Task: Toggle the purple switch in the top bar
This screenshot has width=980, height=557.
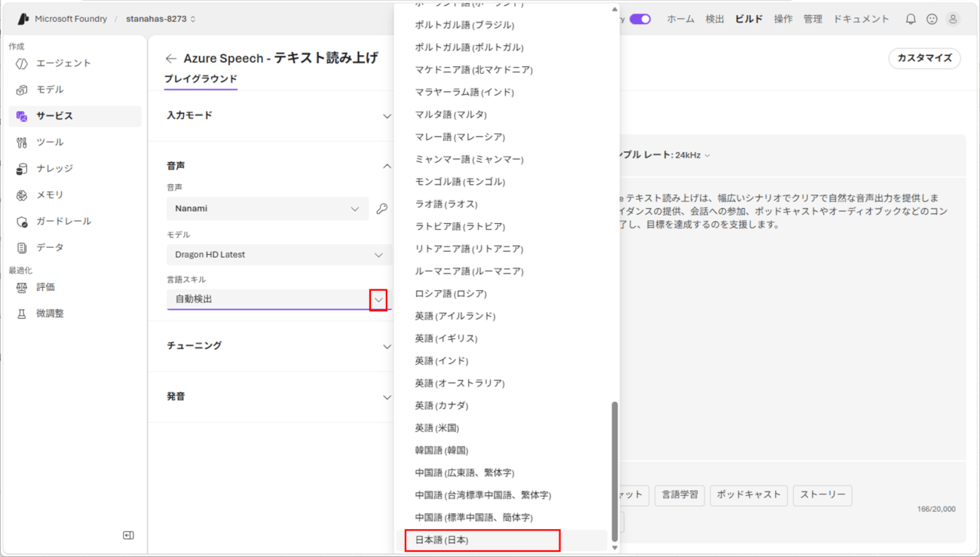Action: [x=640, y=19]
